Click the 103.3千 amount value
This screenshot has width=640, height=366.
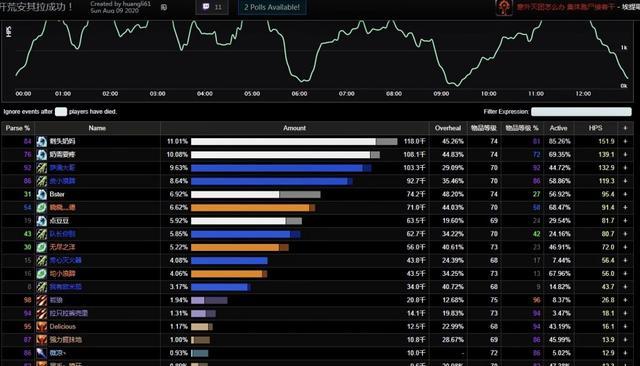[x=415, y=168]
